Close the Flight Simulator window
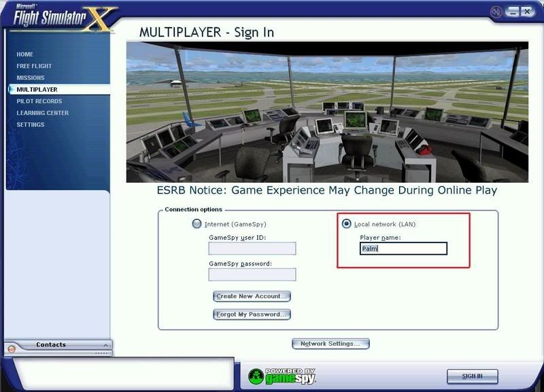The width and height of the screenshot is (544, 392). [x=528, y=12]
